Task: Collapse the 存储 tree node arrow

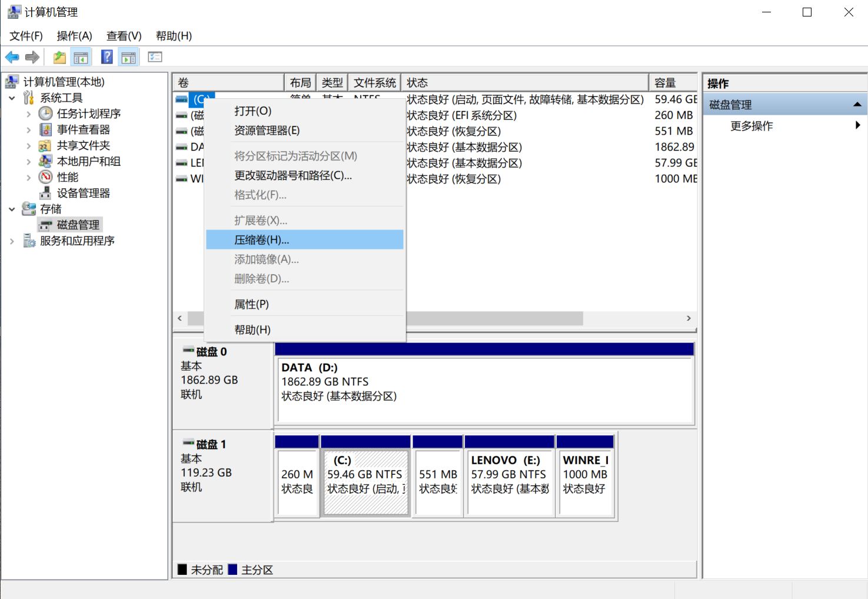Action: (12, 209)
